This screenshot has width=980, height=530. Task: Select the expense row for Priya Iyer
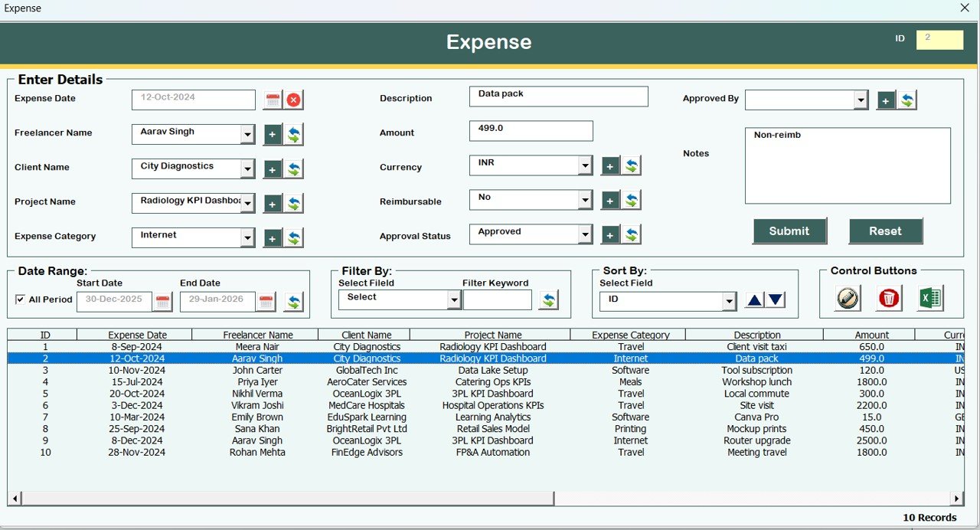258,381
